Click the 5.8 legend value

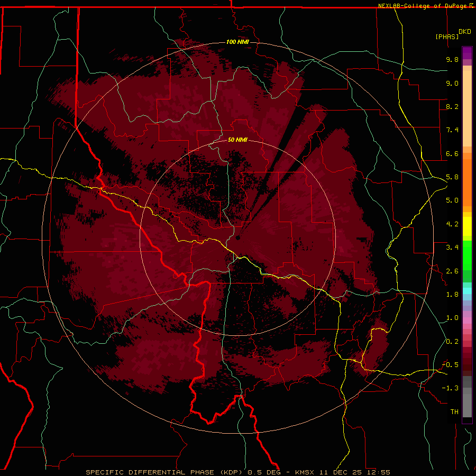pos(452,177)
